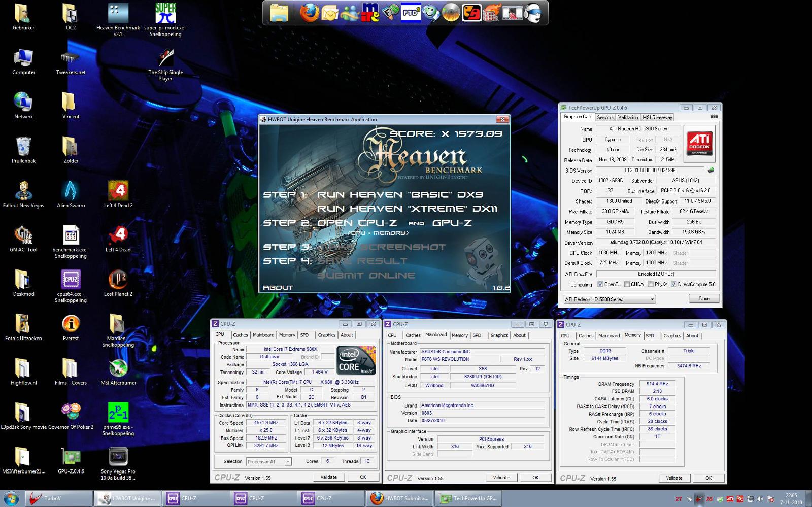Switch to the Sensors tab in GPU-Z
The width and height of the screenshot is (812, 507).
[x=605, y=117]
